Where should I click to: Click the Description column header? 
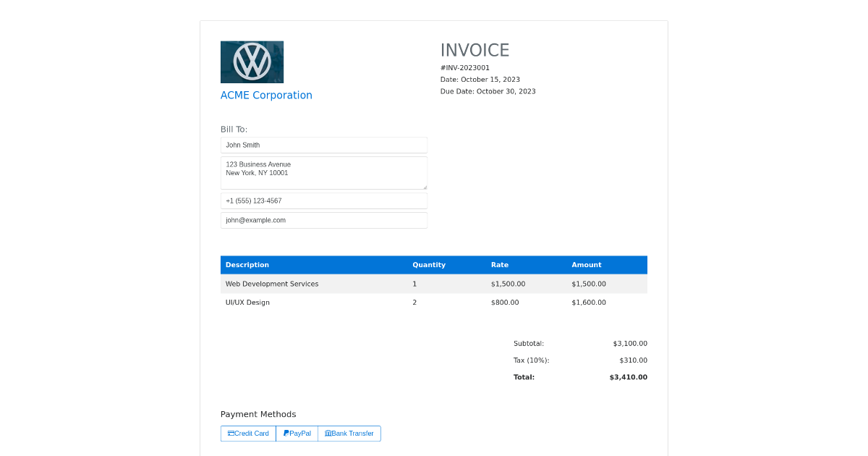tap(247, 265)
